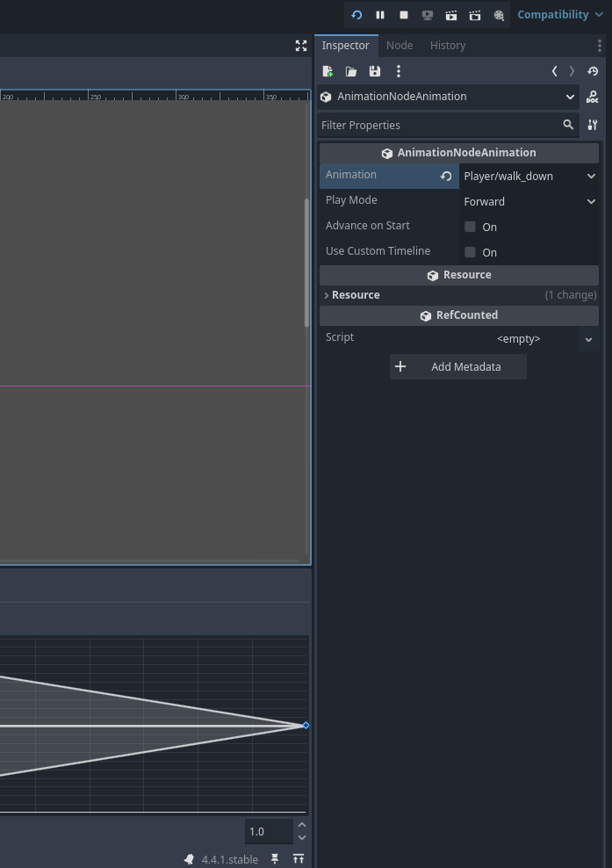Expand the Resource section

point(327,295)
